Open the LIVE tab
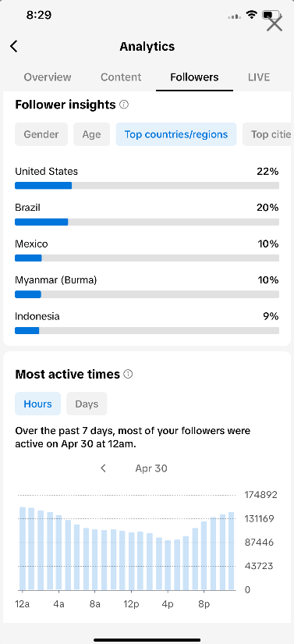Viewport: 294px width, 644px height. (259, 77)
